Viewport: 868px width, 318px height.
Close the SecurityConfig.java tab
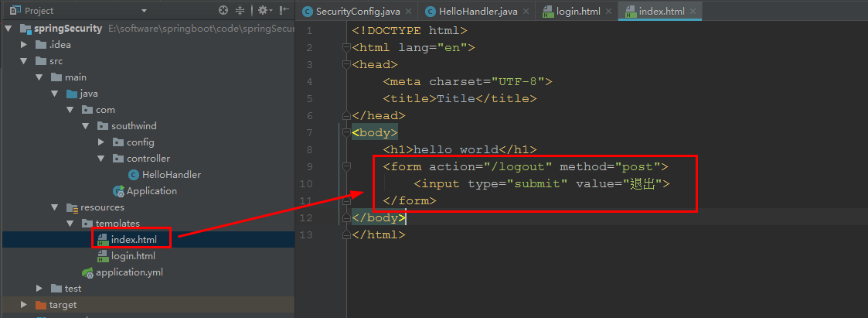click(x=408, y=11)
